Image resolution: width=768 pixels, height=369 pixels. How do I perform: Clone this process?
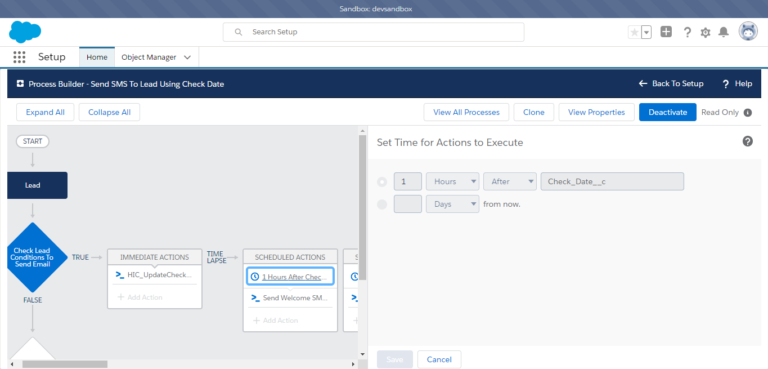pos(534,112)
